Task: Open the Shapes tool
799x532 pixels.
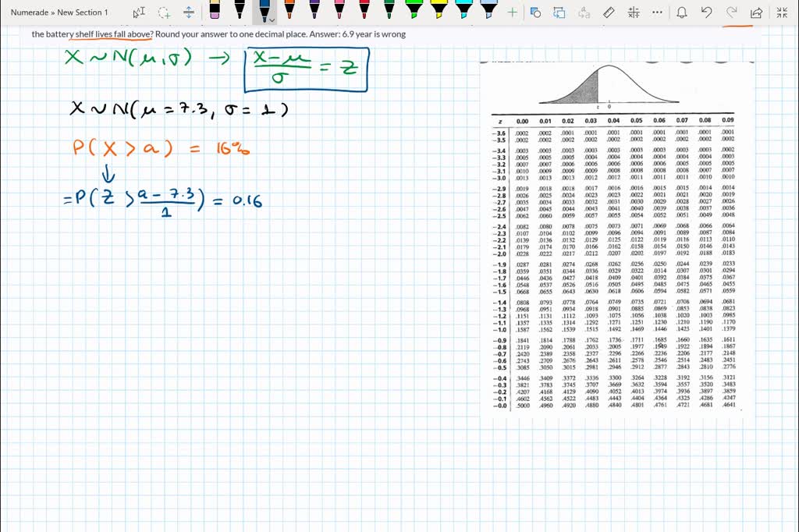Action: point(535,12)
